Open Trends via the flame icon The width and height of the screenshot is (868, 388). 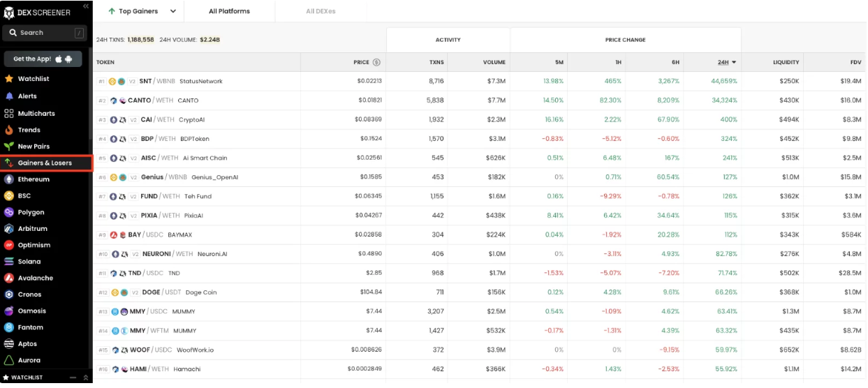point(9,130)
